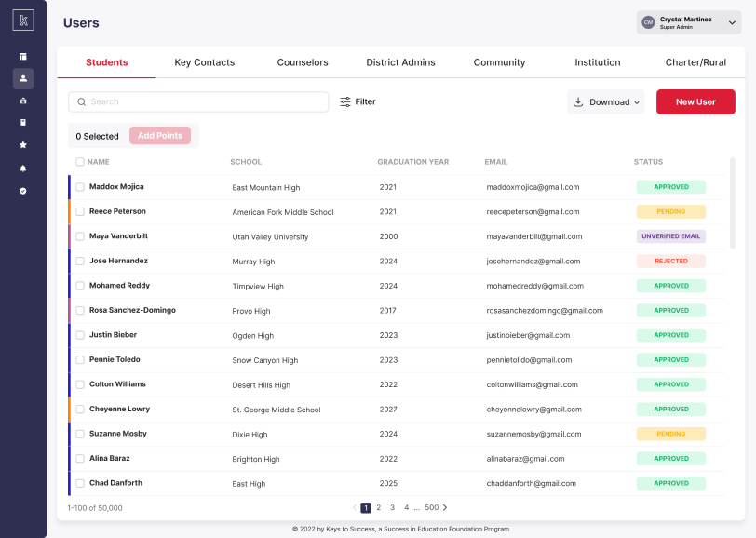Image resolution: width=756 pixels, height=538 pixels.
Task: Expand the Download dropdown
Action: pos(606,101)
